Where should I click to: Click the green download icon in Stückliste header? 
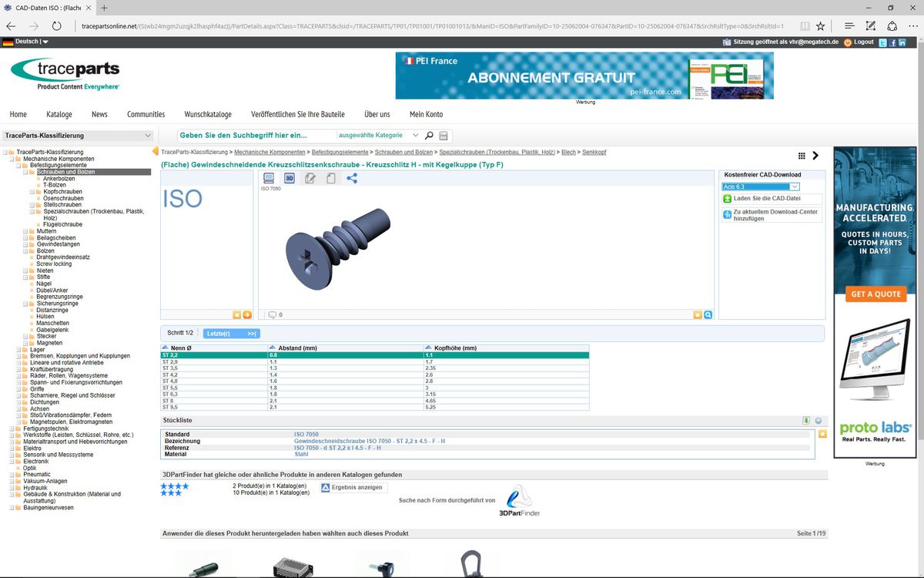806,421
